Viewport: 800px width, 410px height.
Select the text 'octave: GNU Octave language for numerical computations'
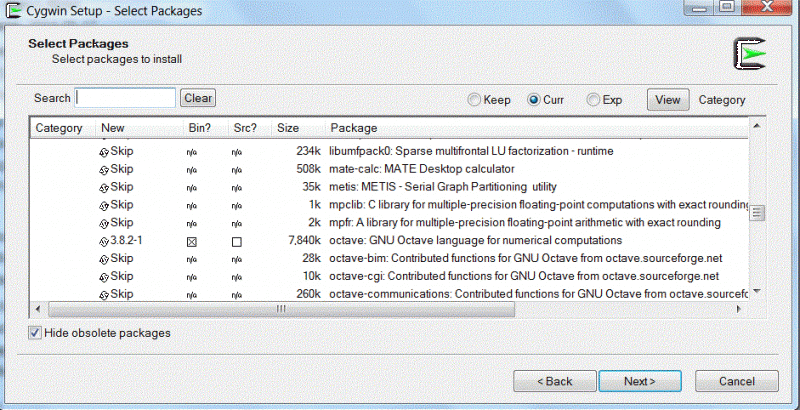coord(476,240)
